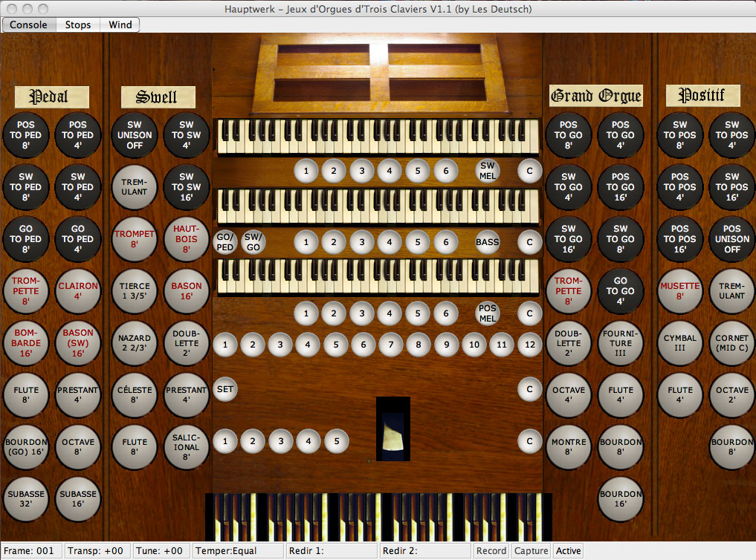Click the Temper:Equal status field
Image resolution: width=756 pixels, height=560 pixels.
238,551
